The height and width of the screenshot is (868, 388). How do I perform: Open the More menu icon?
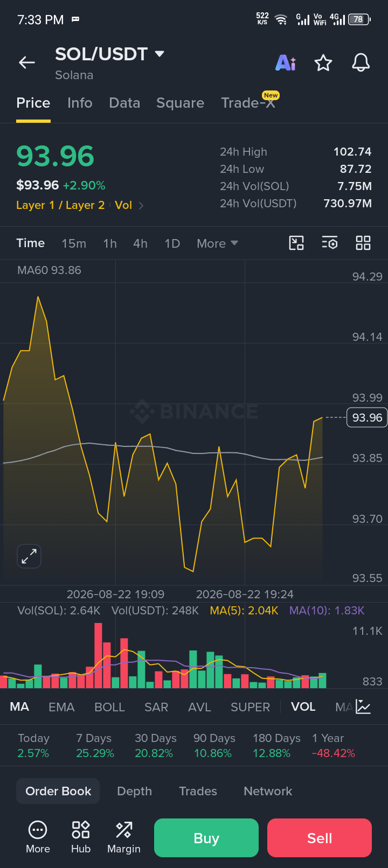[x=38, y=838]
